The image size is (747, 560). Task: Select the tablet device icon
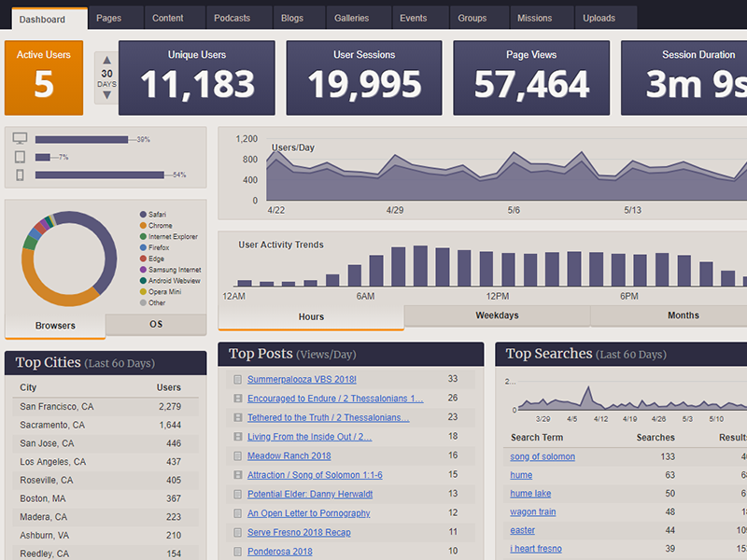pyautogui.click(x=20, y=156)
